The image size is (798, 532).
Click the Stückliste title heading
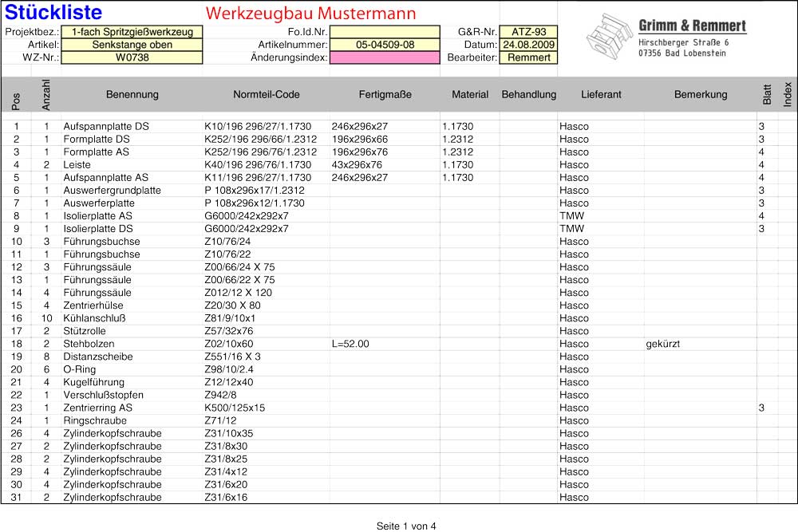coord(53,12)
